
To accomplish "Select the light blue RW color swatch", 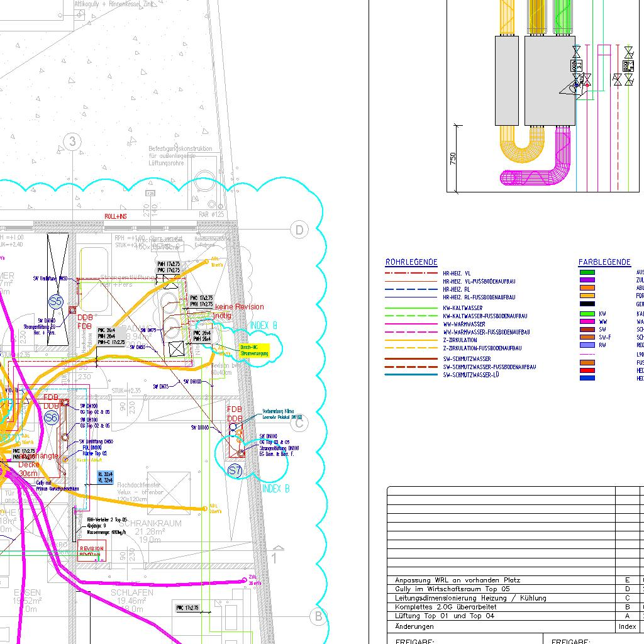I will [587, 345].
